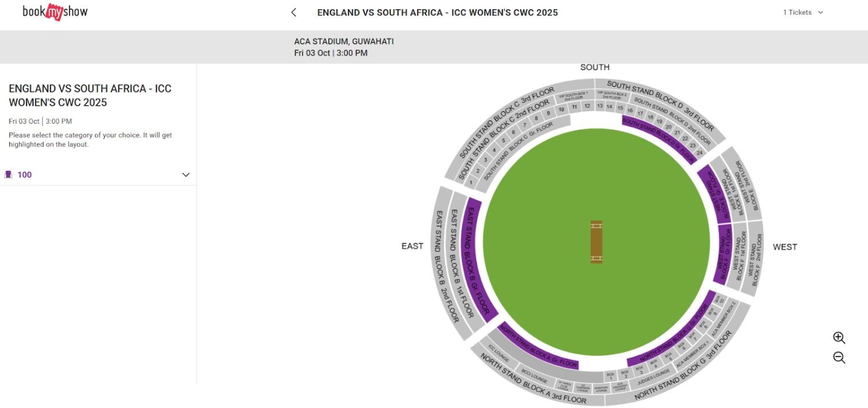
Task: Open the 1 Tickets dropdown
Action: pos(803,12)
